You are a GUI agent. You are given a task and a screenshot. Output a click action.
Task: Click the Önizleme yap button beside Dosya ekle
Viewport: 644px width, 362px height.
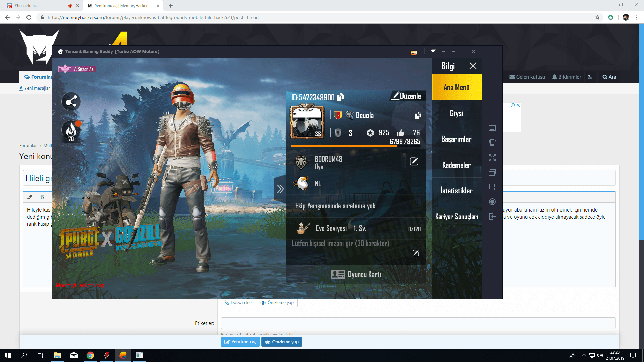coord(277,303)
